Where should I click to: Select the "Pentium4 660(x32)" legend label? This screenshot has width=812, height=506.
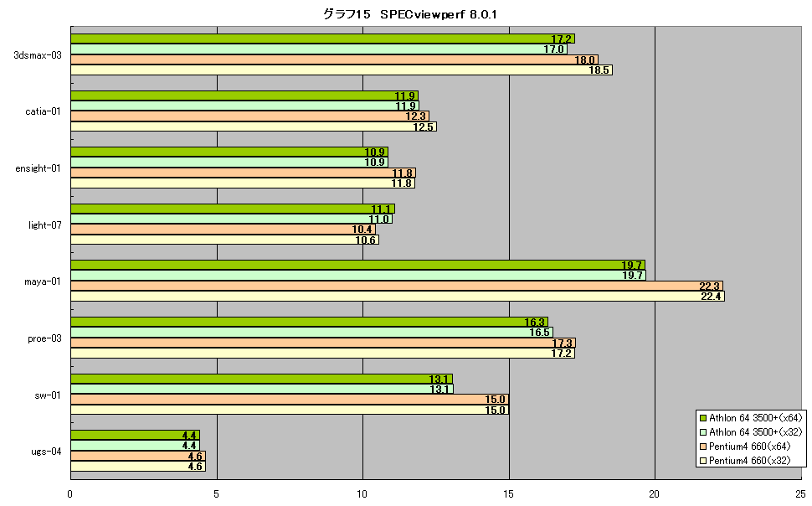[x=750, y=461]
